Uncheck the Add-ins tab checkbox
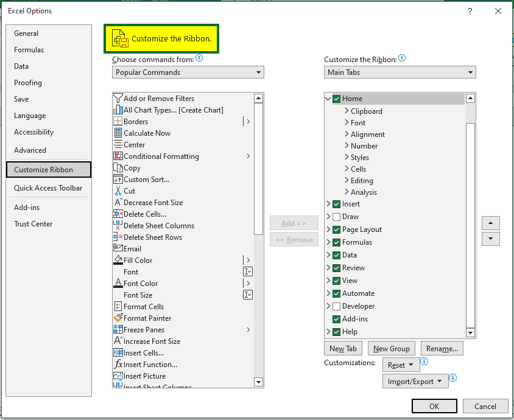The width and height of the screenshot is (514, 420). (336, 319)
